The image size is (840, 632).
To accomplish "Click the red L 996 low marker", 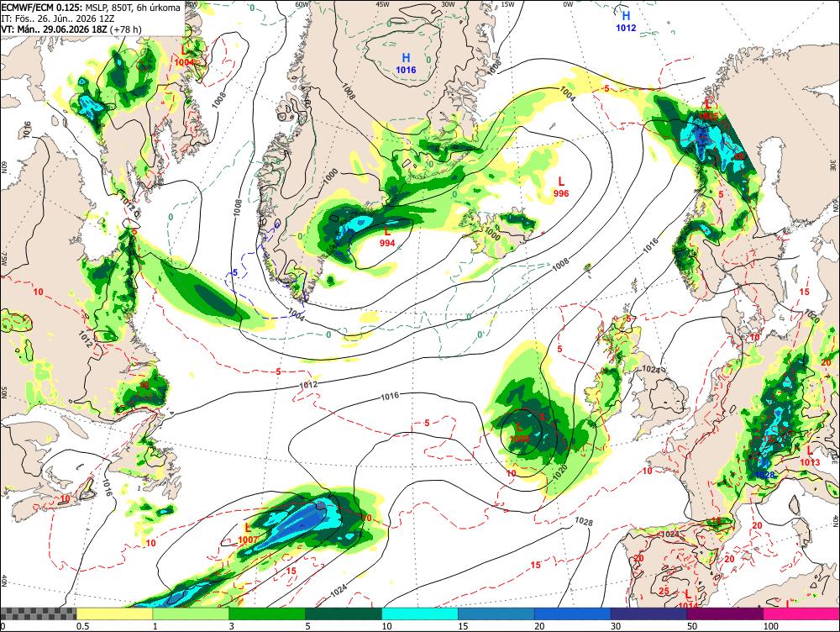I will 561,187.
